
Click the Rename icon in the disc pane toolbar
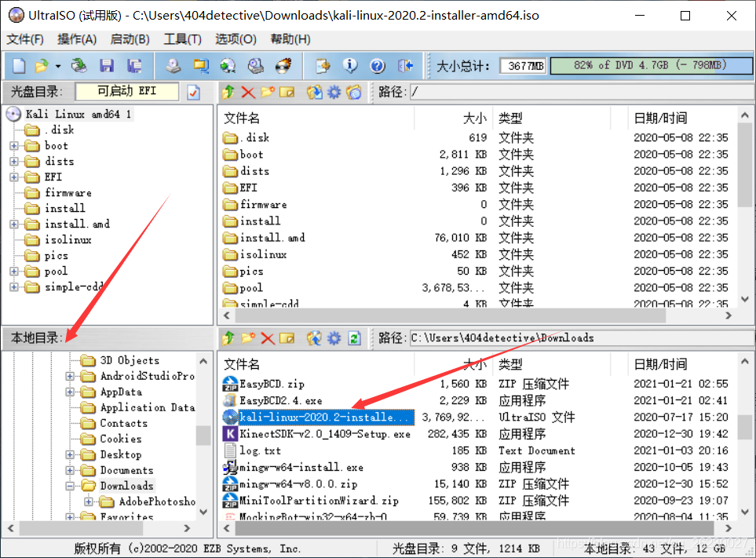(287, 92)
